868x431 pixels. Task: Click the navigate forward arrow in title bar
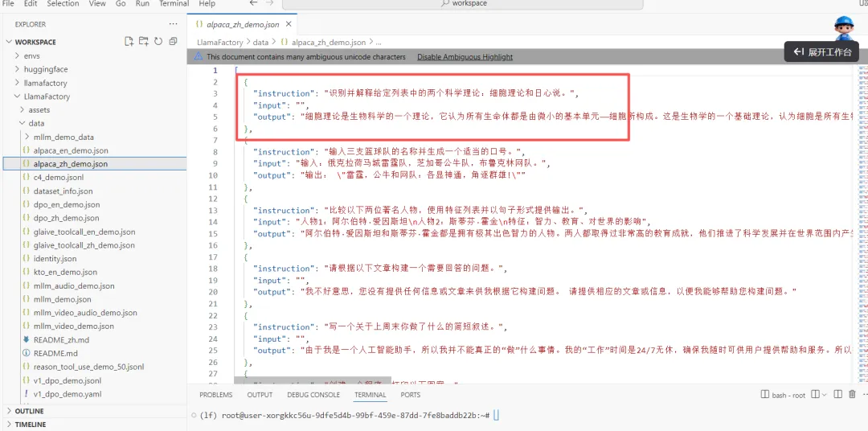[269, 3]
